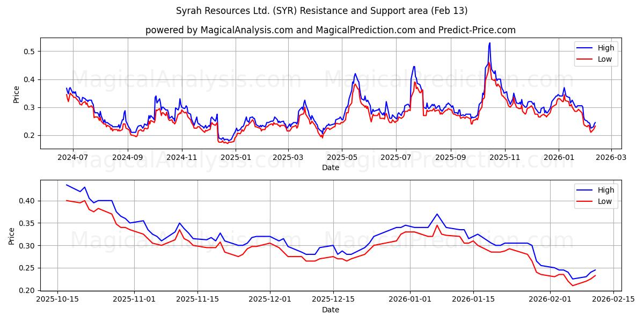Image resolution: width=644 pixels, height=322 pixels.
Task: Click the '2025-07' x-axis tick label
Action: point(396,158)
